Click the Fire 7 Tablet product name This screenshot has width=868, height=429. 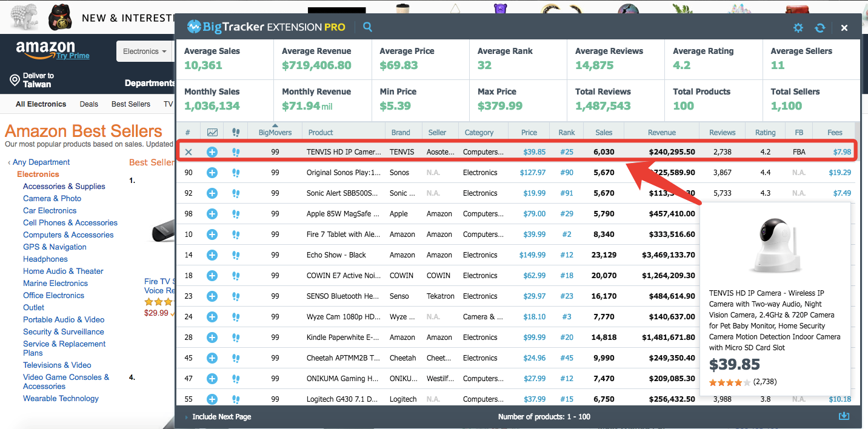[344, 234]
